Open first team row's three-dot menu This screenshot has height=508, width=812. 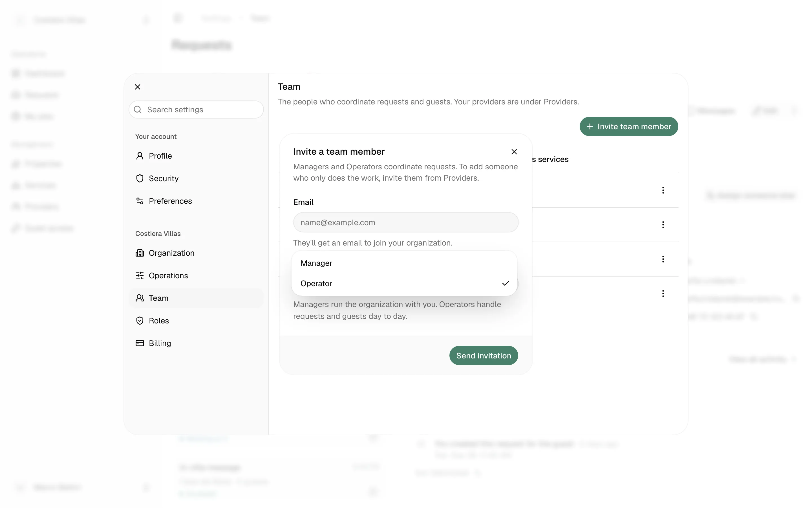coord(663,190)
